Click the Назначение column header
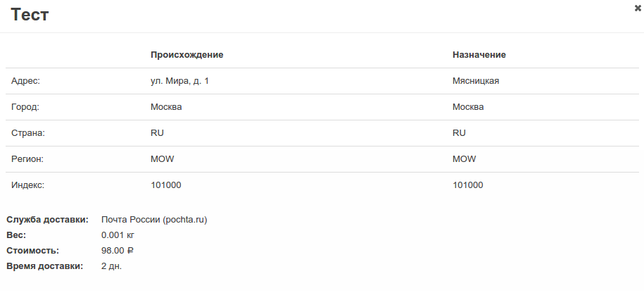This screenshot has width=644, height=293. (479, 54)
